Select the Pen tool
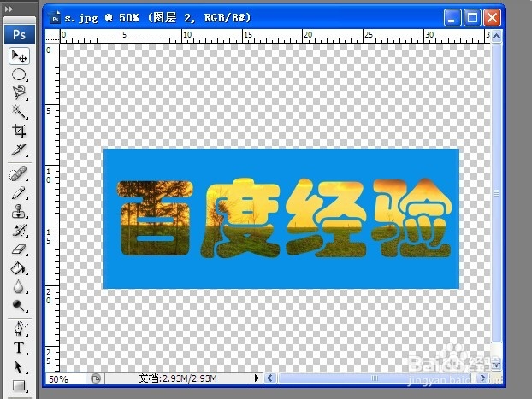 [x=19, y=328]
